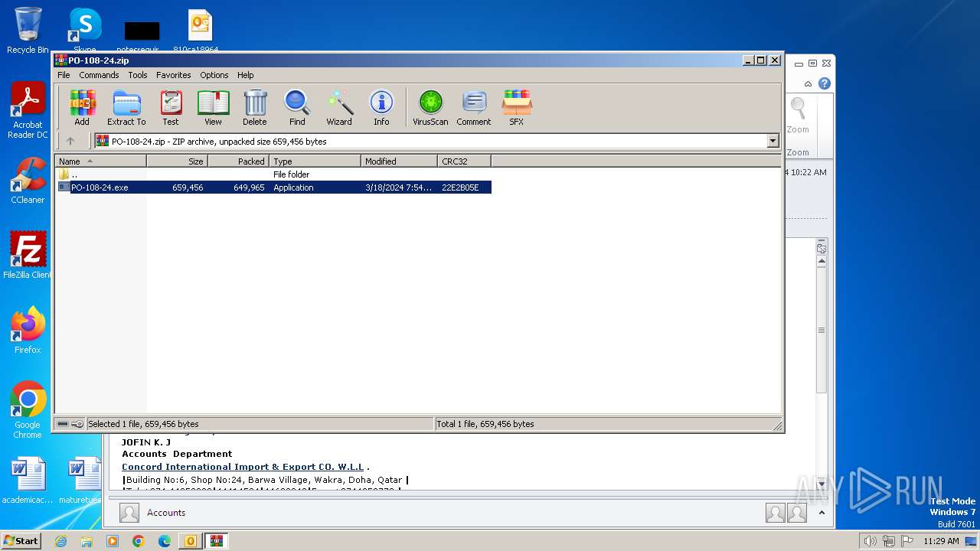Open media player from taskbar
The image size is (980, 551).
pyautogui.click(x=113, y=541)
